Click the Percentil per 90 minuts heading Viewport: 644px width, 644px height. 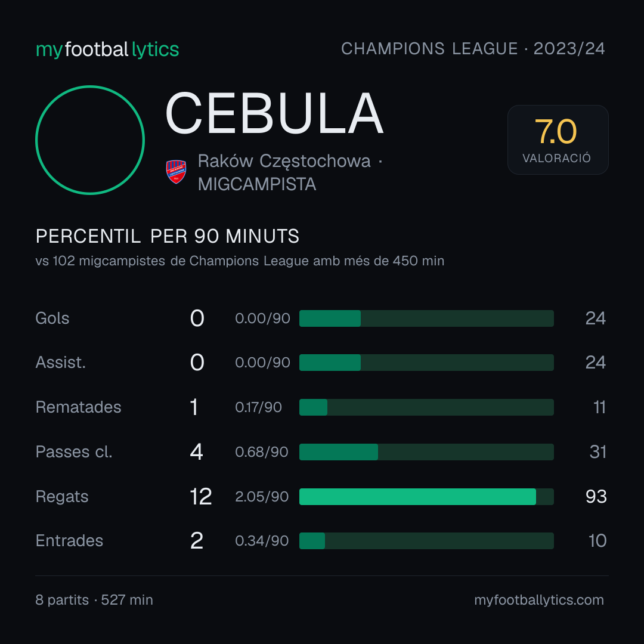tap(168, 236)
